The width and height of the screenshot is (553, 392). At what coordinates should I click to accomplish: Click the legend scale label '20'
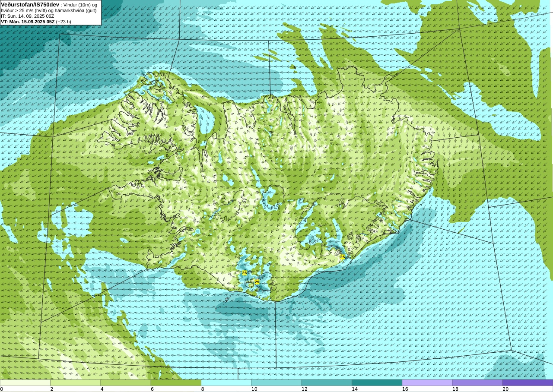pyautogui.click(x=505, y=389)
